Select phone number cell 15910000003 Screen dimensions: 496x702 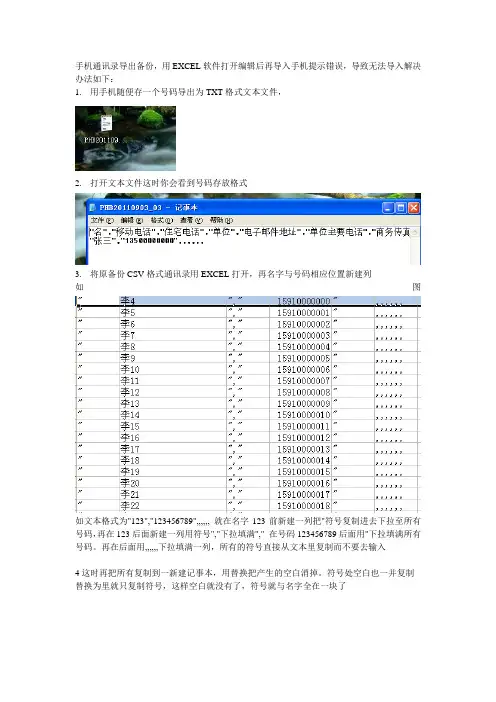(300, 335)
